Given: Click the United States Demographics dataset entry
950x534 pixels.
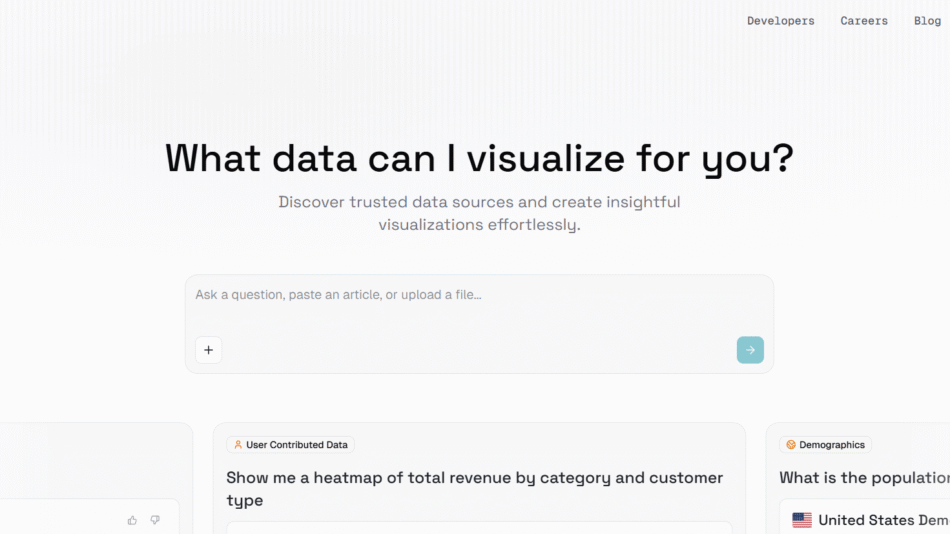Looking at the screenshot, I should pos(880,520).
